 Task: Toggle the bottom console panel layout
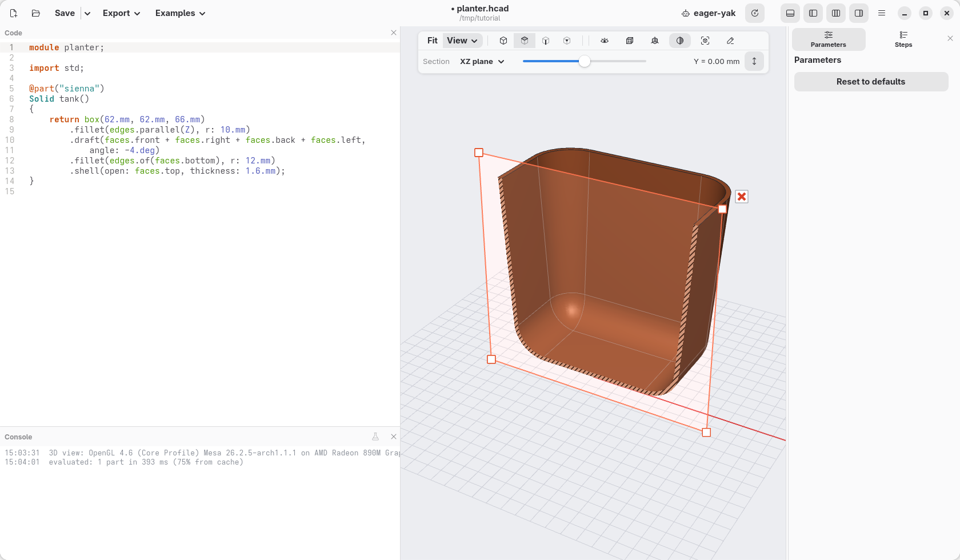(x=790, y=13)
